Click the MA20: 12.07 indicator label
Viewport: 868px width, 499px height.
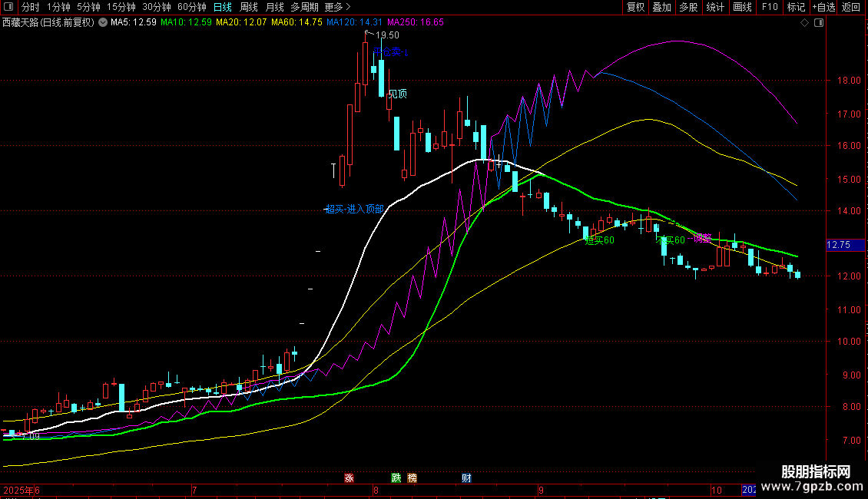(x=241, y=23)
